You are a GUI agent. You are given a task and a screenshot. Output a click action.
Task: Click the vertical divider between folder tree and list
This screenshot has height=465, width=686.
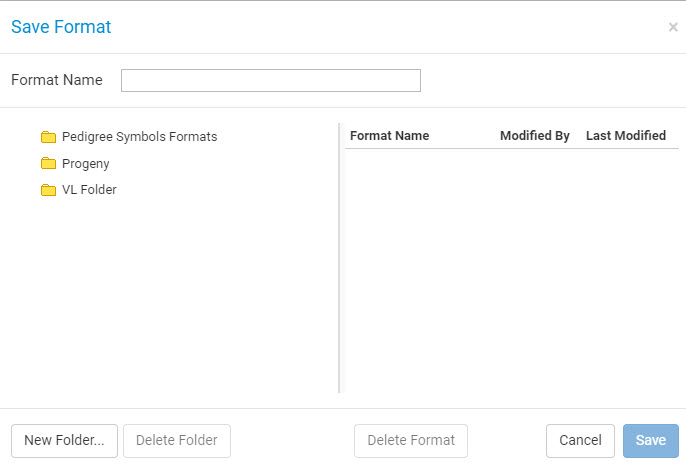click(339, 258)
